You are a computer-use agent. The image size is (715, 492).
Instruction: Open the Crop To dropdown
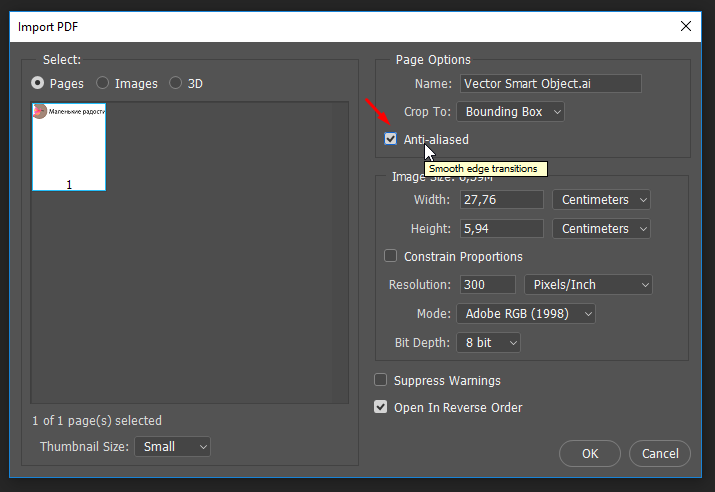[512, 112]
